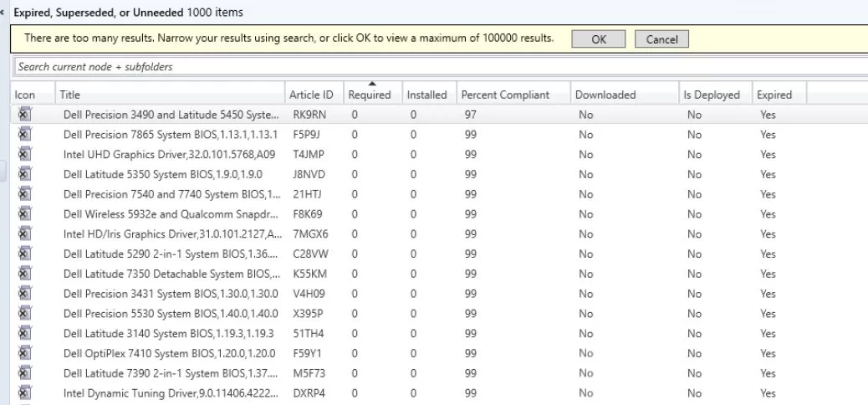This screenshot has height=405, width=868.
Task: Click the expired update icon for DXRP4 row
Action: point(23,393)
